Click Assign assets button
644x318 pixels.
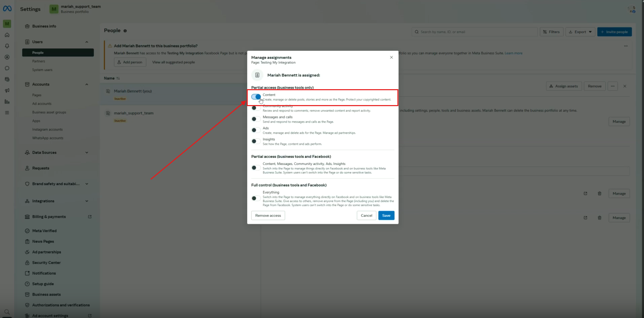tap(564, 86)
